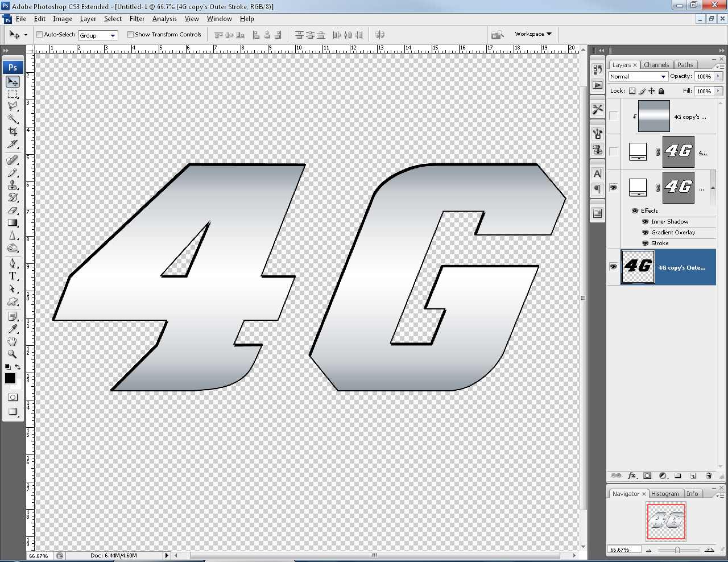Select the Rectangular Marquee tool
This screenshot has height=562, width=728.
coord(13,94)
